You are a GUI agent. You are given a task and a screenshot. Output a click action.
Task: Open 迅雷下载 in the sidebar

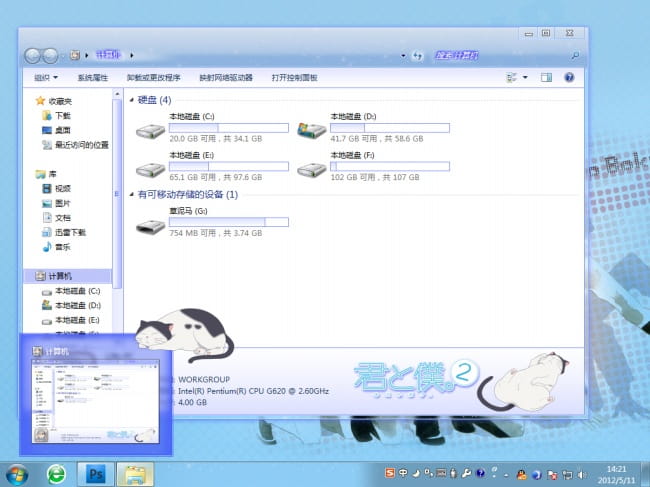click(70, 232)
